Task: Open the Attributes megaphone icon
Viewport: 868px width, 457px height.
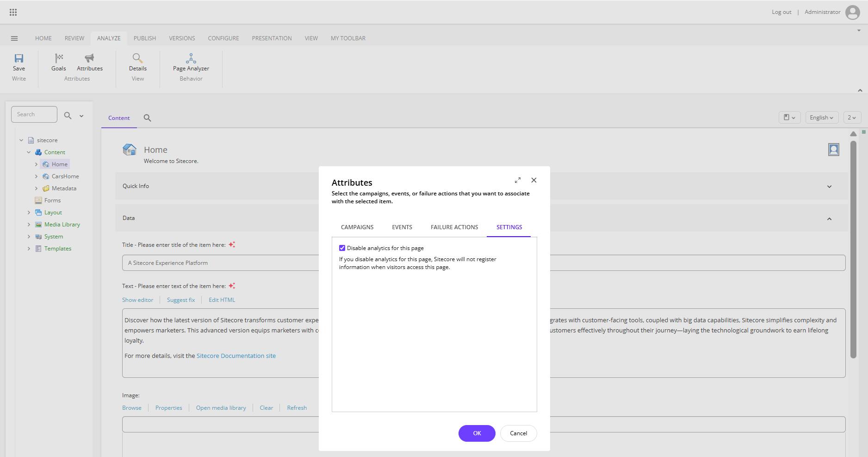Action: pos(89,58)
